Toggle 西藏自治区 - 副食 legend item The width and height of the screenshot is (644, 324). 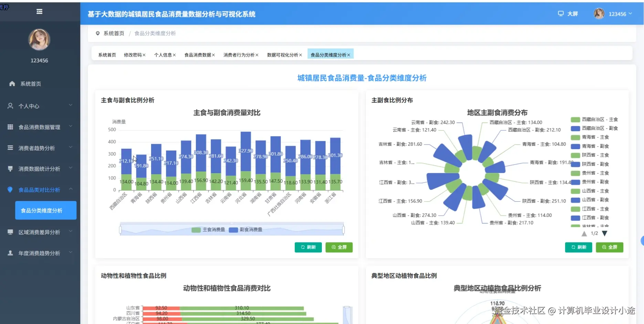point(594,128)
